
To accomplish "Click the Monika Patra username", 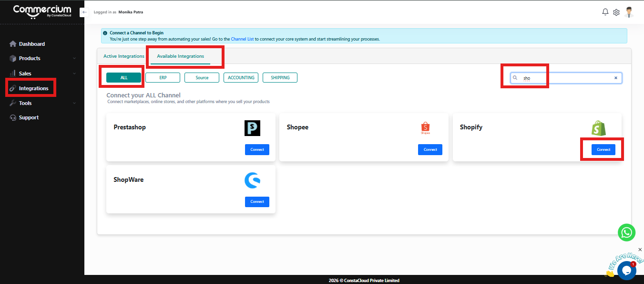I will (131, 12).
